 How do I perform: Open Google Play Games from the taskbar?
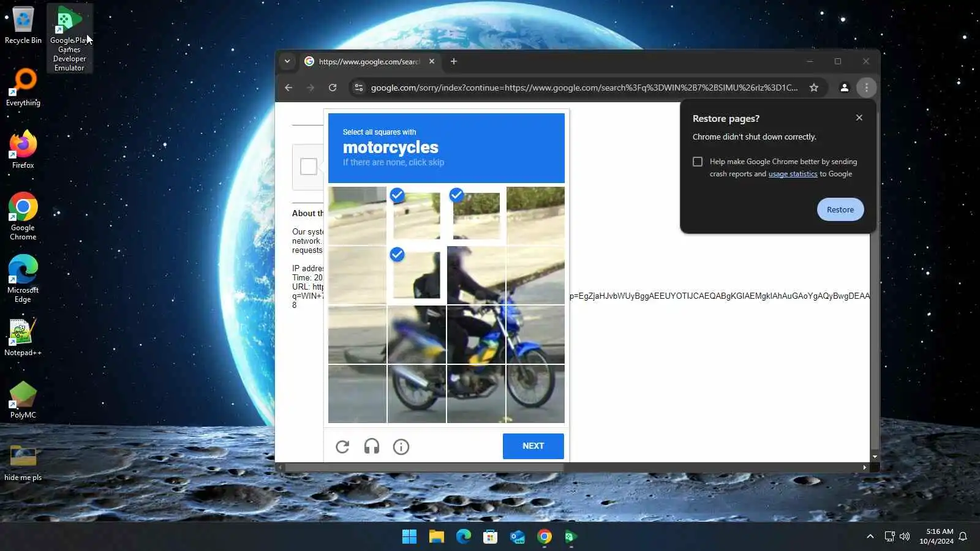click(x=571, y=537)
